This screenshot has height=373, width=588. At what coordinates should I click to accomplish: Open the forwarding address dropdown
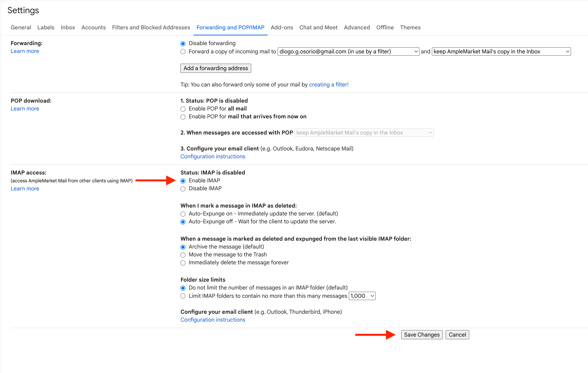348,52
